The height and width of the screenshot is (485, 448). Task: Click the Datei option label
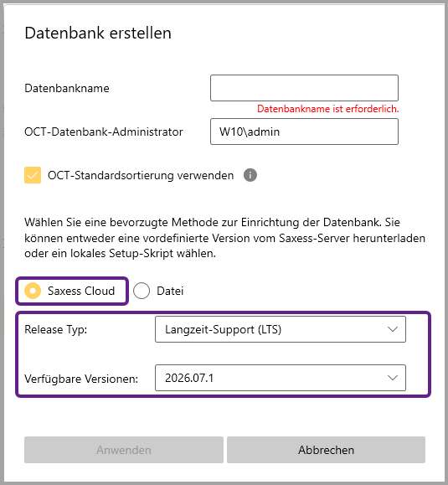coord(170,291)
